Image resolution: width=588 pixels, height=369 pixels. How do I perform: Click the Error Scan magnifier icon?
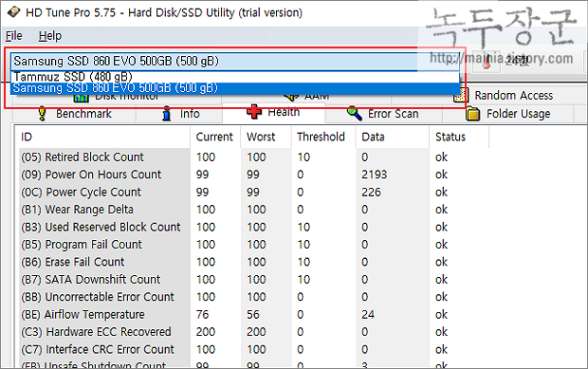(x=355, y=113)
